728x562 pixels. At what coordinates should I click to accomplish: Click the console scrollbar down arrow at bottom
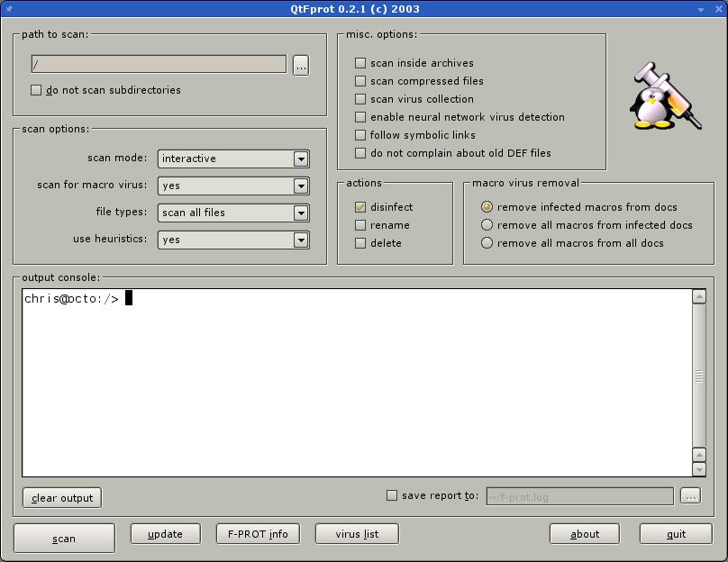699,469
